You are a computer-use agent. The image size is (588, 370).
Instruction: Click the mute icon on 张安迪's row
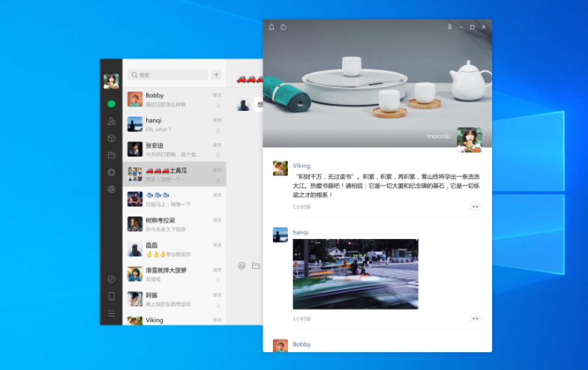217,155
